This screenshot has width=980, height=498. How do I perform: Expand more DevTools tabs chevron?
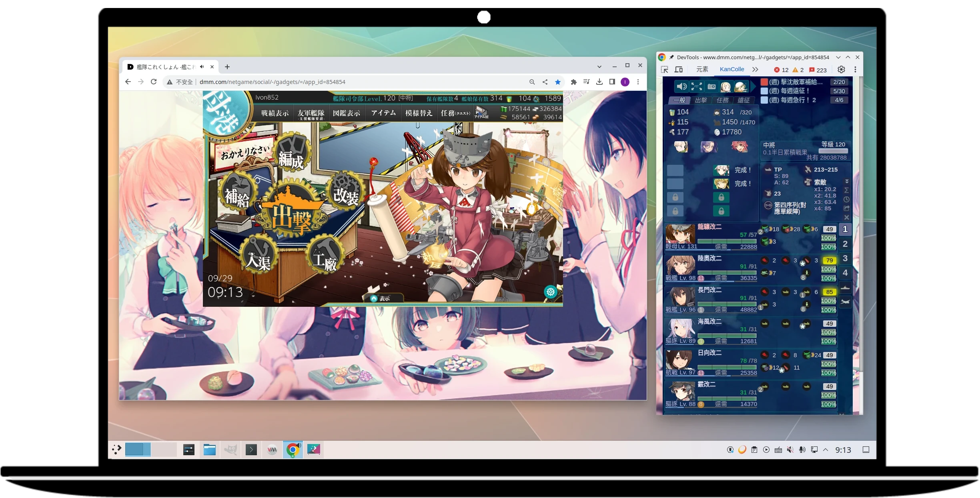tap(755, 70)
